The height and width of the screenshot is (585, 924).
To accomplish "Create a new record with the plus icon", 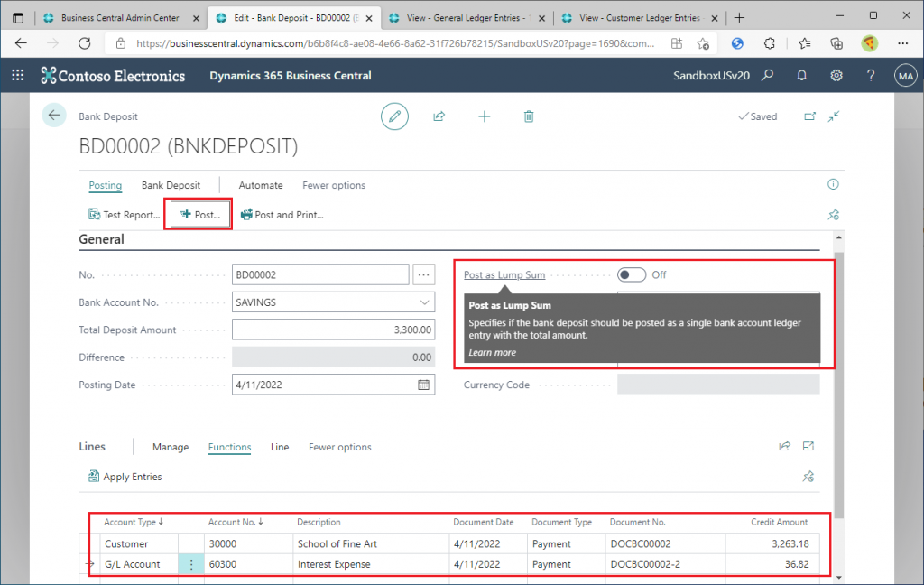I will coord(484,116).
